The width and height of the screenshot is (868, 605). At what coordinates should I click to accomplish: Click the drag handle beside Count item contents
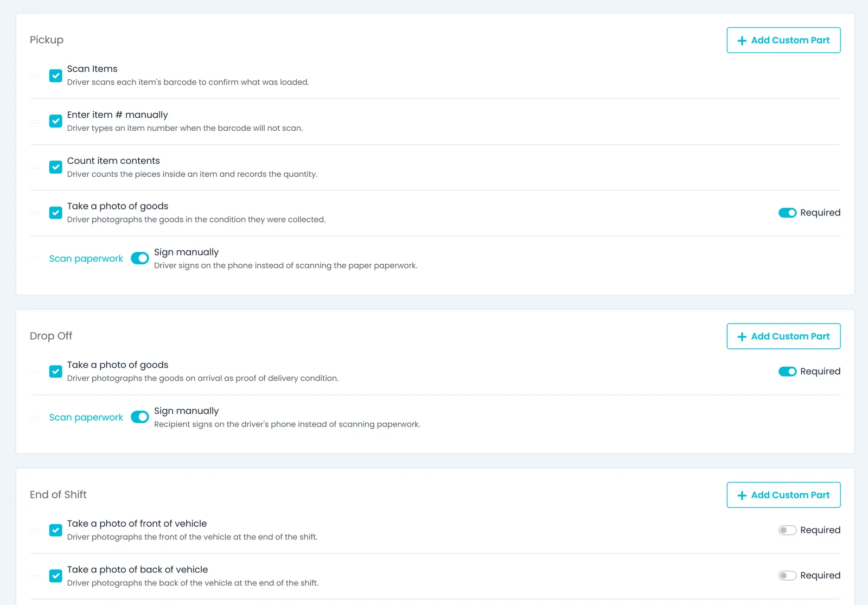(35, 167)
